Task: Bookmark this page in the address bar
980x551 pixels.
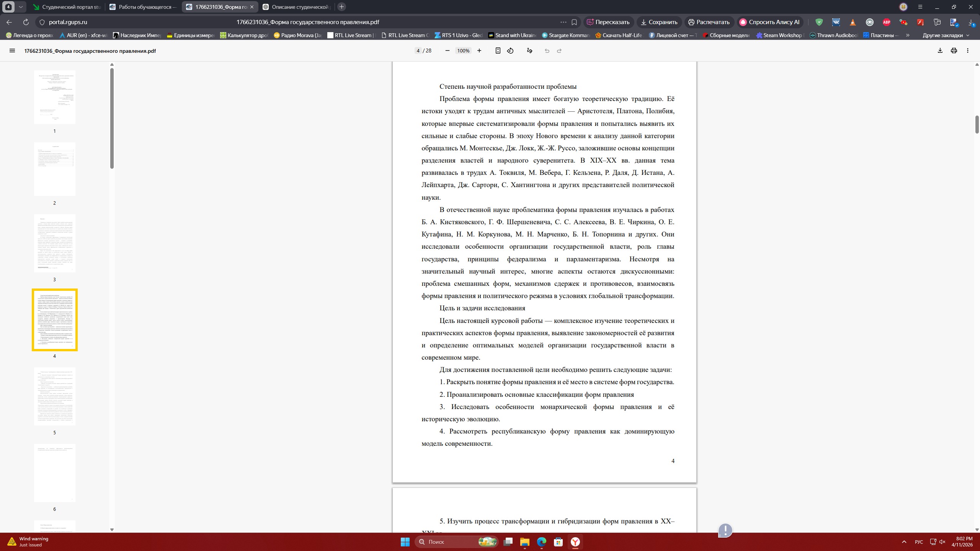Action: tap(574, 22)
